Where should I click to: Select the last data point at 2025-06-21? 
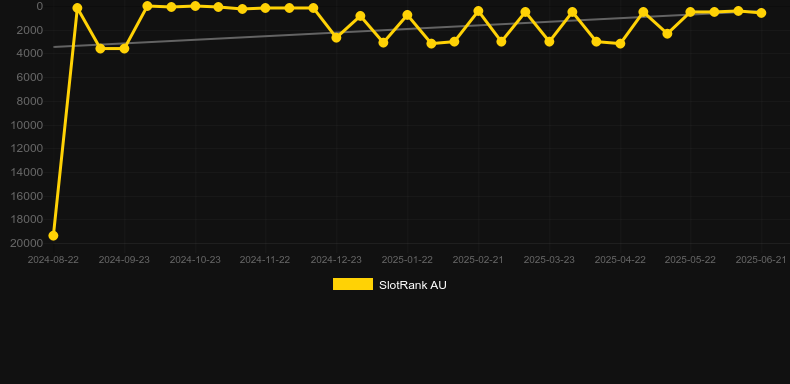click(x=761, y=13)
